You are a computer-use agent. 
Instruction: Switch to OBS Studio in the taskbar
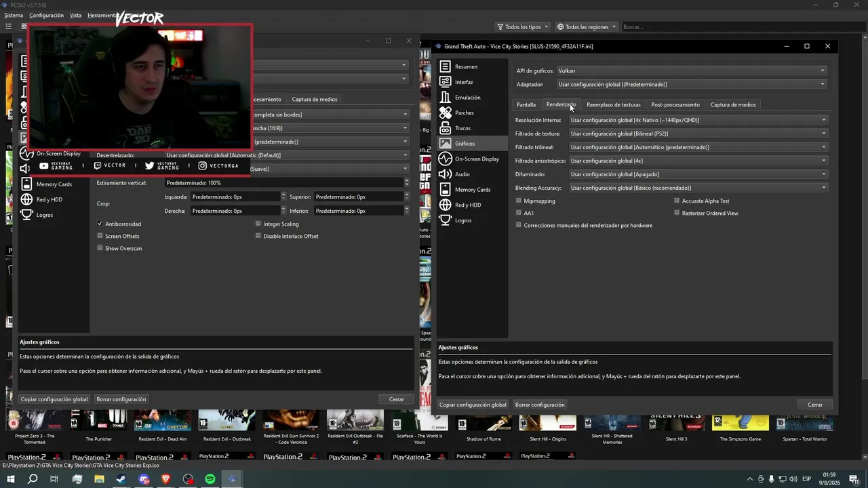tap(188, 479)
